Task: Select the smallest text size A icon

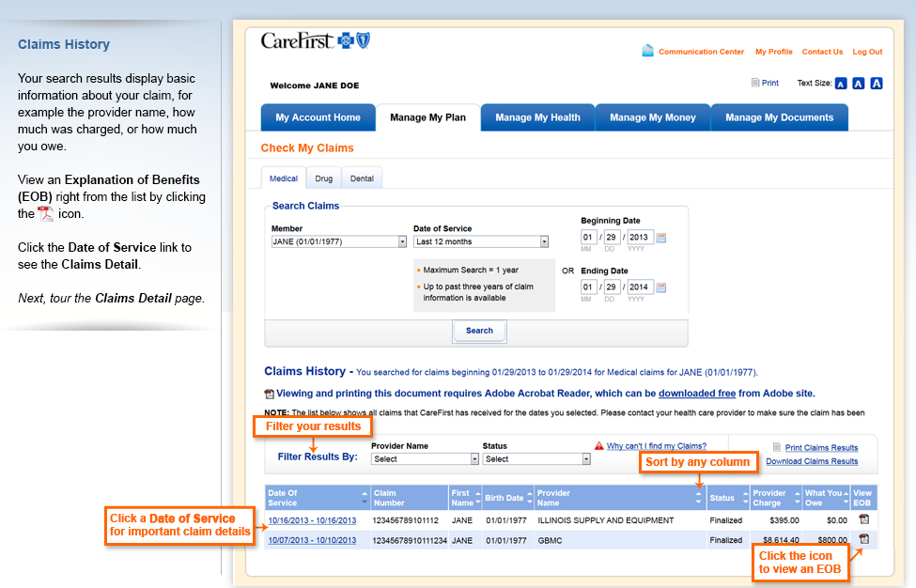Action: pos(841,84)
